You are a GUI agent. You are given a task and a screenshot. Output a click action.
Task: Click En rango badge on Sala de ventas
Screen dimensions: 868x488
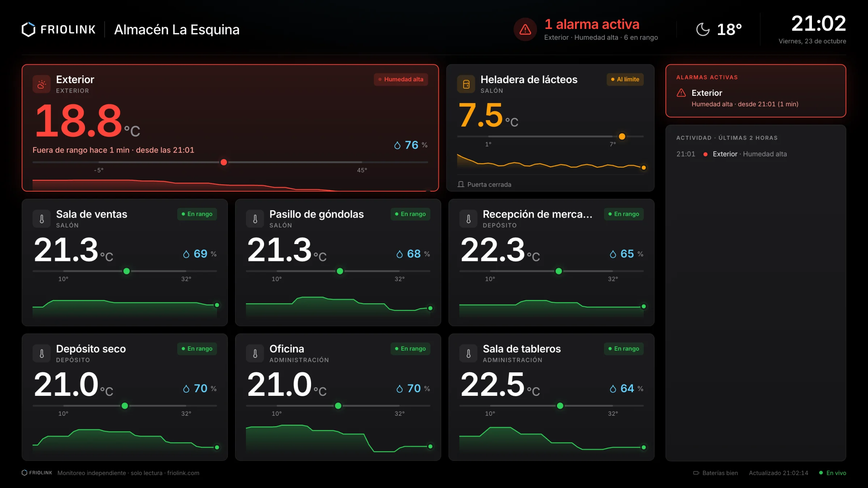click(x=197, y=214)
